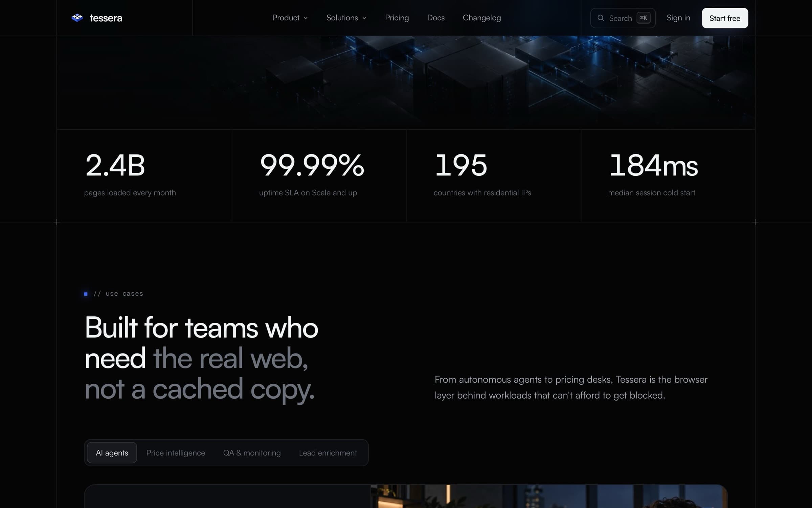
Task: Click the 184ms cold start figure
Action: (653, 165)
